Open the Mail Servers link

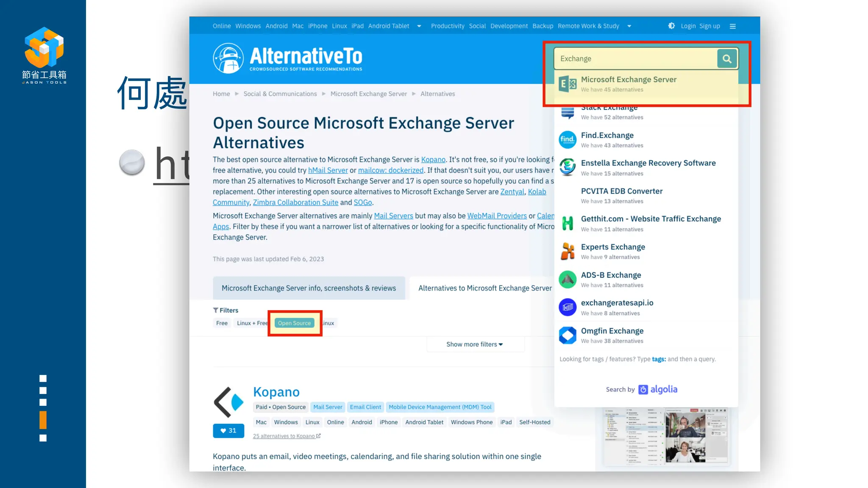pyautogui.click(x=393, y=216)
